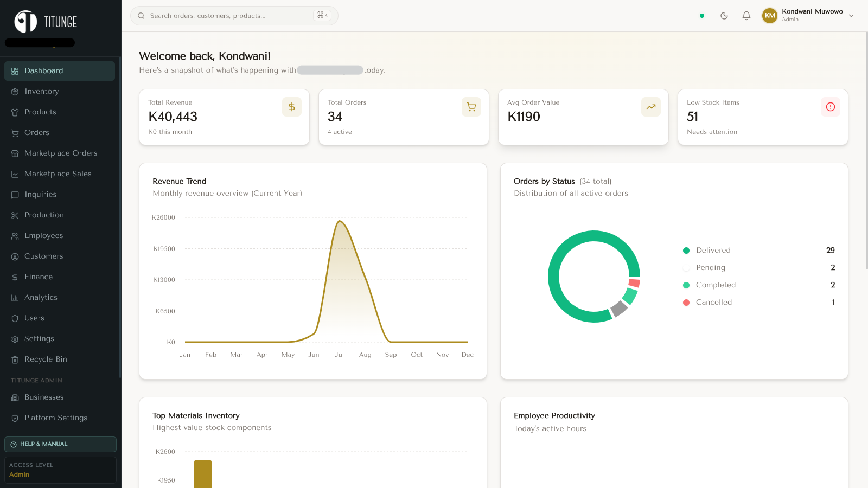868x488 pixels.
Task: Click the Total Orders shopping cart icon
Action: click(x=471, y=107)
